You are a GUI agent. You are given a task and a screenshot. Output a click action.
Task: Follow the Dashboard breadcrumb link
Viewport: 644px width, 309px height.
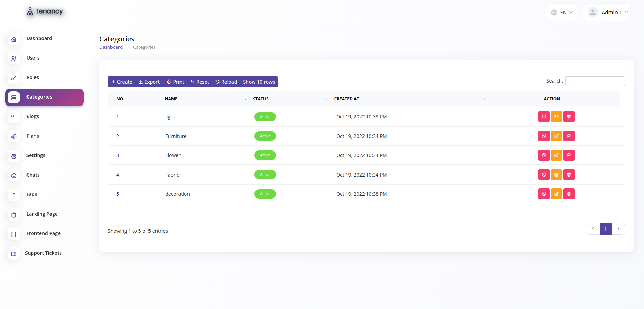click(111, 47)
